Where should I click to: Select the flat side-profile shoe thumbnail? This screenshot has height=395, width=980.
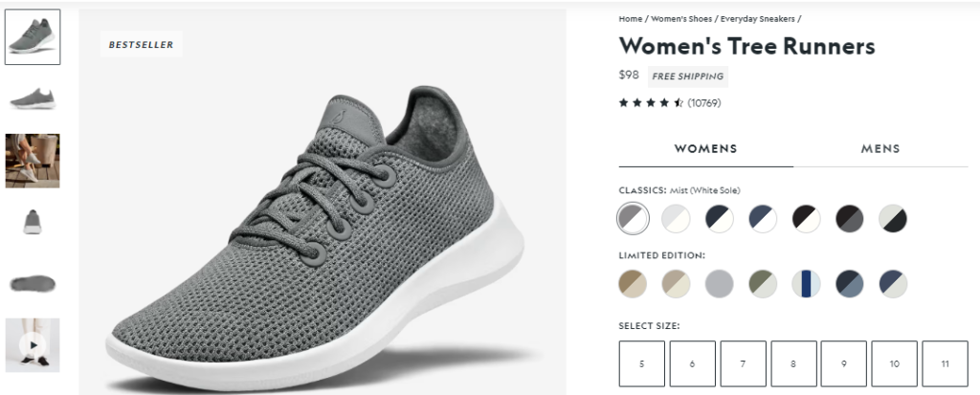33,98
